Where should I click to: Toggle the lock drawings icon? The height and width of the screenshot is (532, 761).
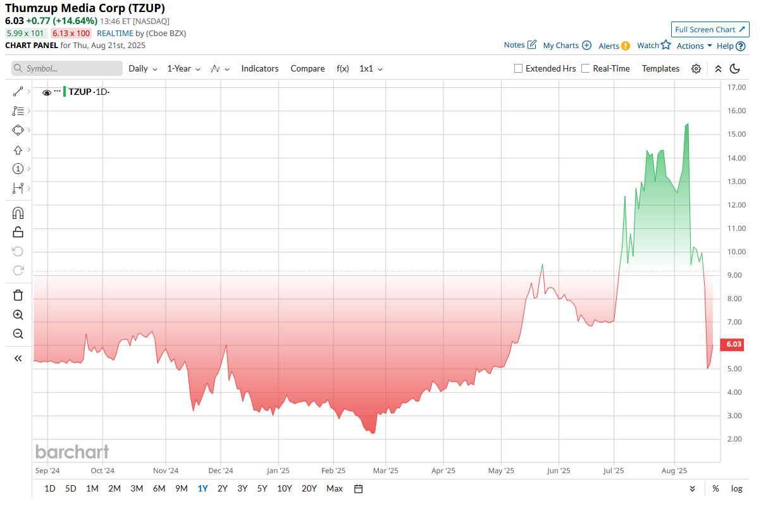18,232
